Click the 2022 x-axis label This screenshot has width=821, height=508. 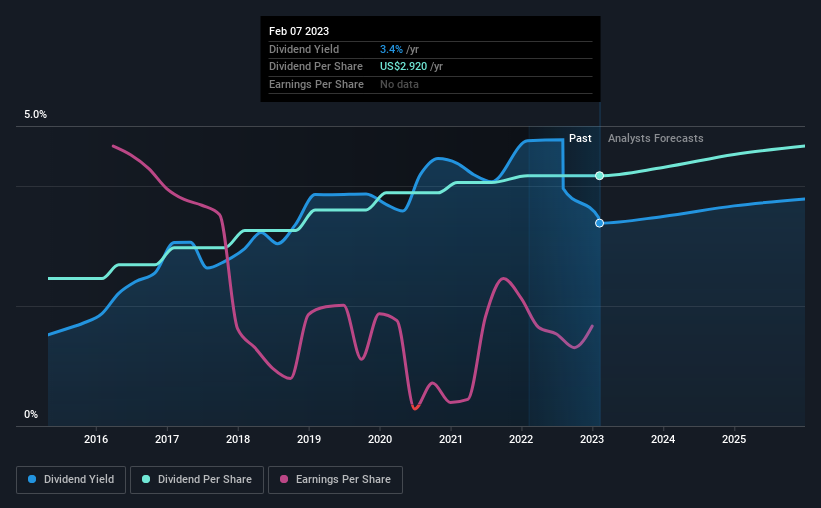pos(521,439)
